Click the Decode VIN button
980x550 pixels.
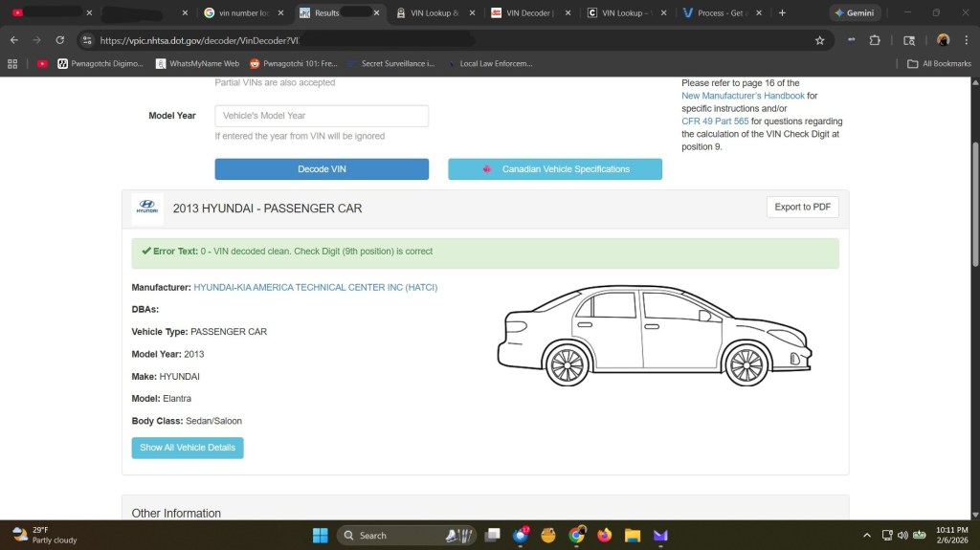(x=322, y=169)
